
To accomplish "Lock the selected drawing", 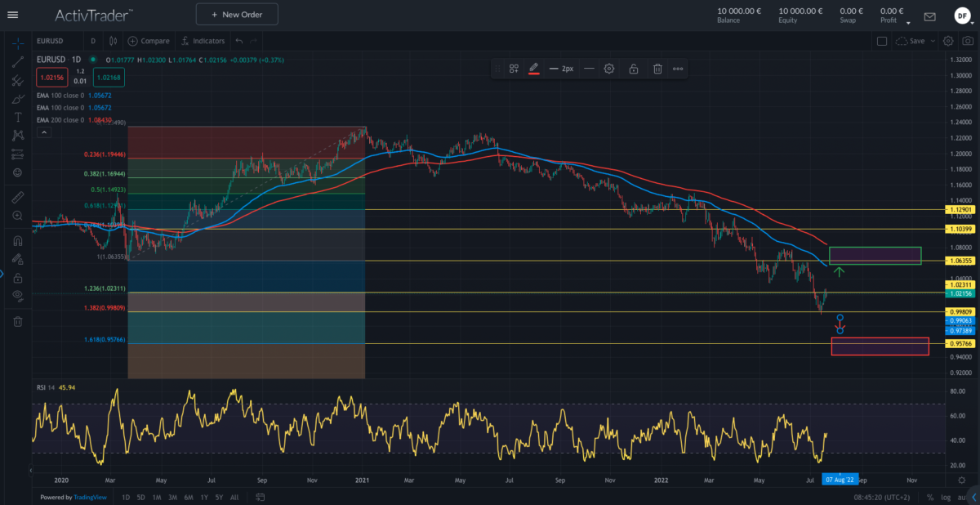I will [x=634, y=69].
